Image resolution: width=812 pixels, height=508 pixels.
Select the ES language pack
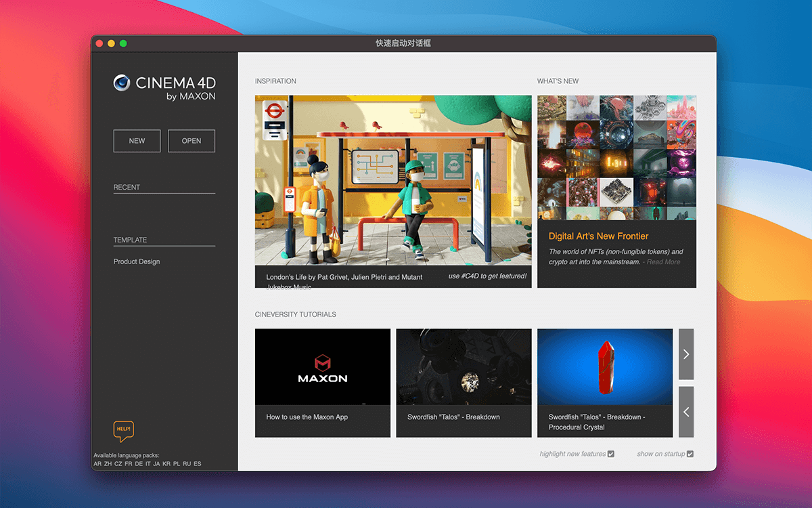[x=197, y=464]
